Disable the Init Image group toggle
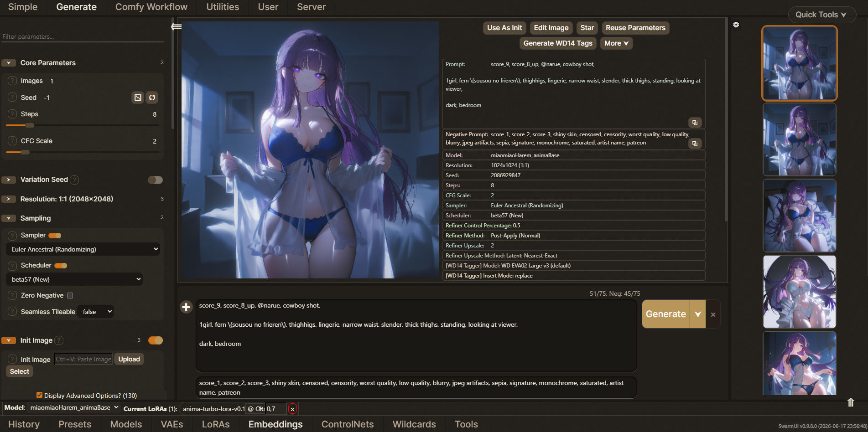 (x=156, y=340)
